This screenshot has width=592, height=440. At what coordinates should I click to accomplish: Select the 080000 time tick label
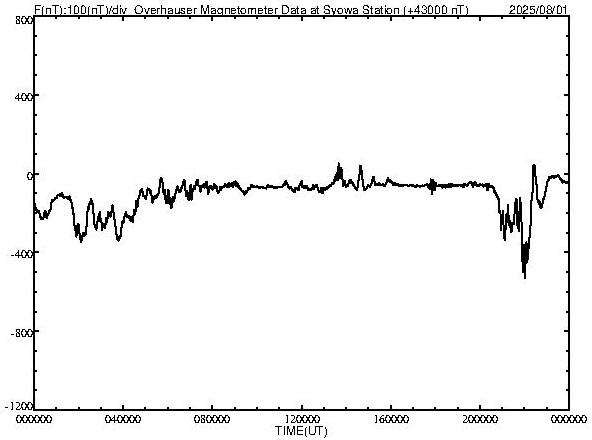[x=213, y=419]
